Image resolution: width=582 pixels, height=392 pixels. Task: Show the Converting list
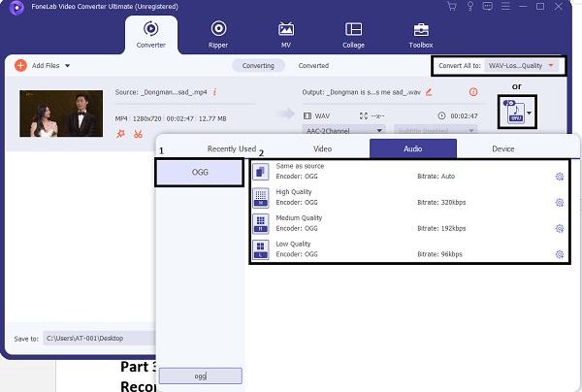(258, 66)
